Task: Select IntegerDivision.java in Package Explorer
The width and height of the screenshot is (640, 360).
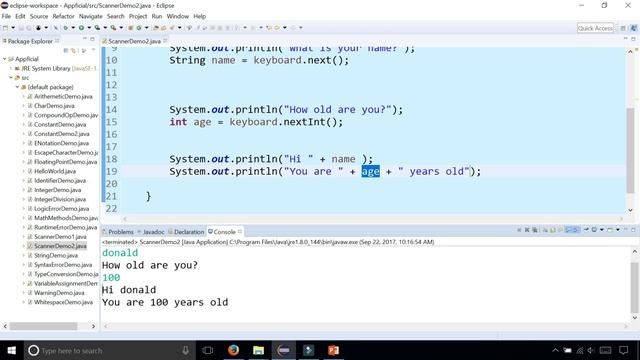Action: pyautogui.click(x=60, y=199)
